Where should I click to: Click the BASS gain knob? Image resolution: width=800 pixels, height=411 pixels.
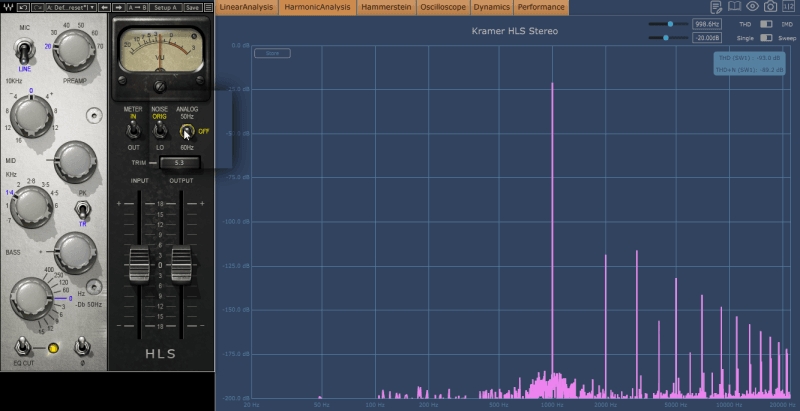[x=75, y=252]
